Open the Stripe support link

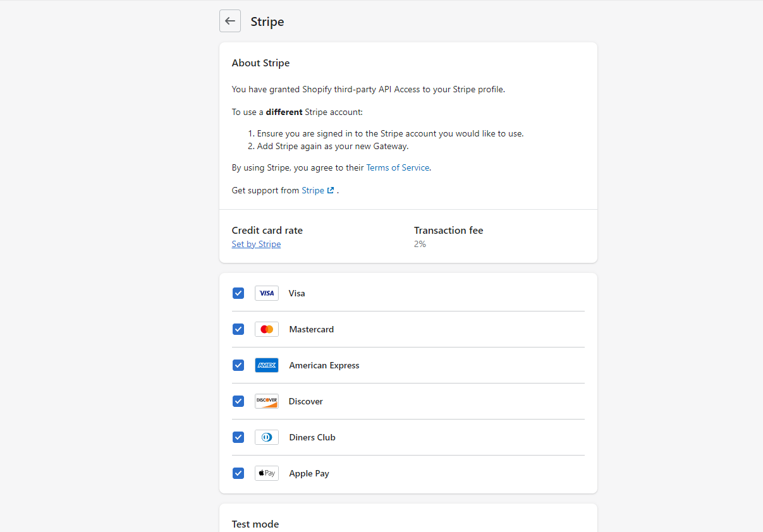click(313, 190)
